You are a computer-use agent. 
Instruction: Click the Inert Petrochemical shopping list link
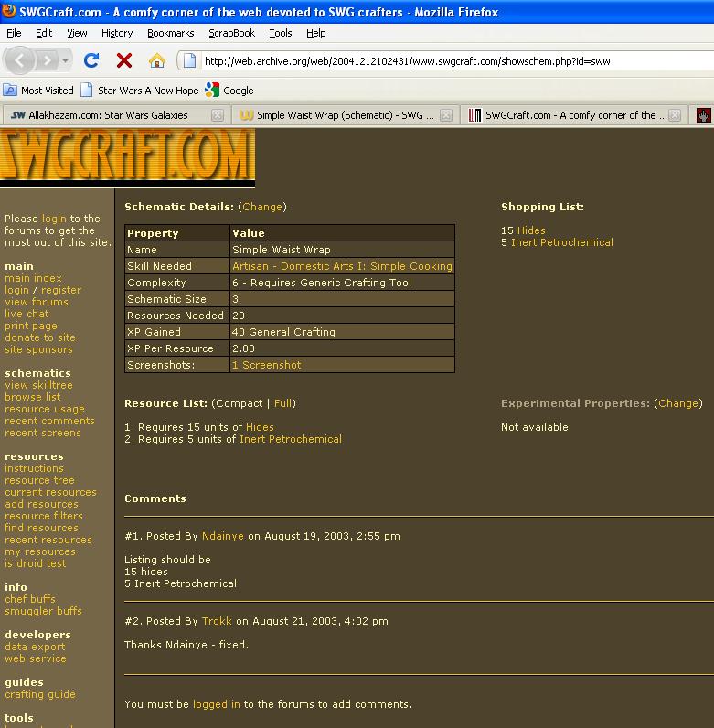click(x=561, y=242)
